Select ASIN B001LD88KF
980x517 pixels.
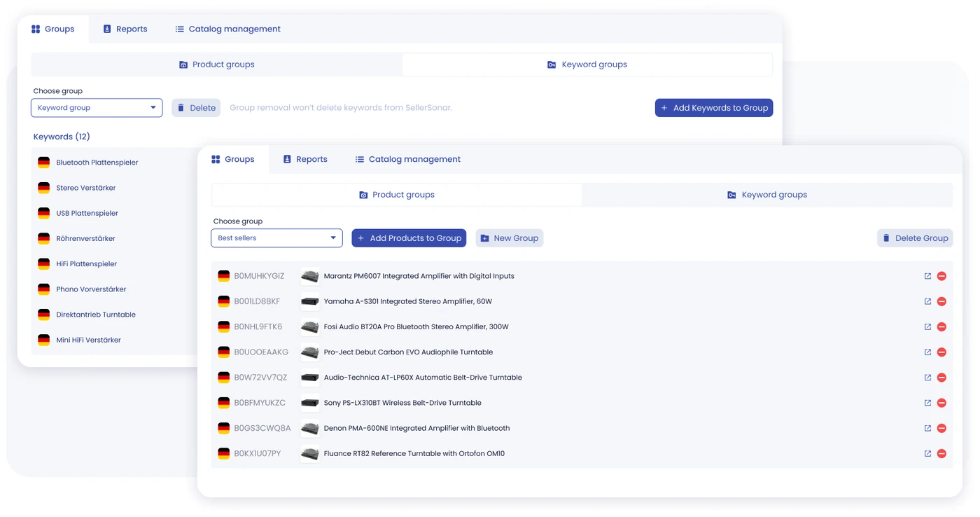tap(257, 301)
